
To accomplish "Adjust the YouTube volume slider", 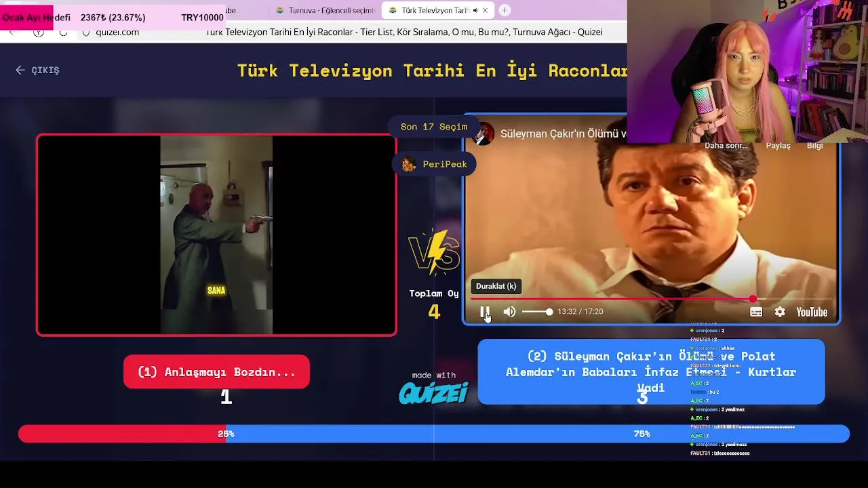I will (x=537, y=312).
